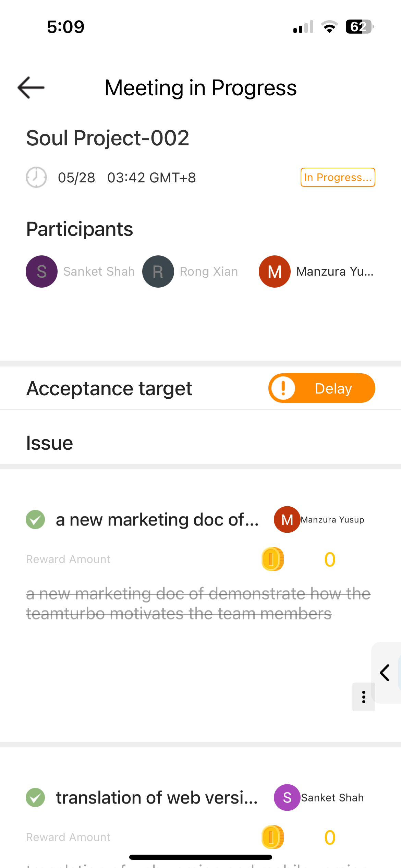Uncheck the translation issue checkmark

35,797
